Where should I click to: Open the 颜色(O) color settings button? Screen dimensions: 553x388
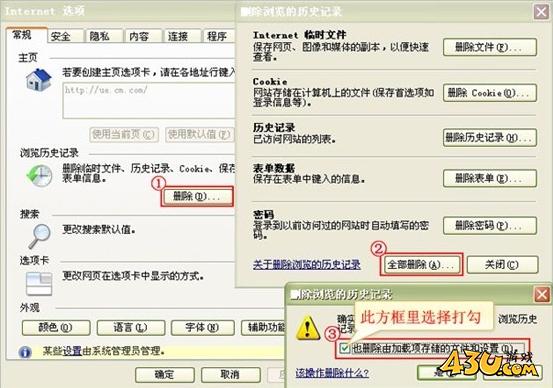tap(56, 328)
